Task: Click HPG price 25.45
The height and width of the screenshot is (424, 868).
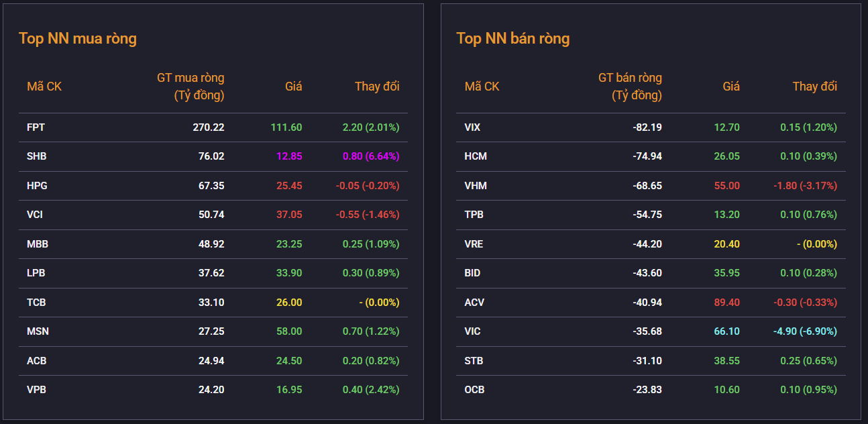Action: click(289, 186)
